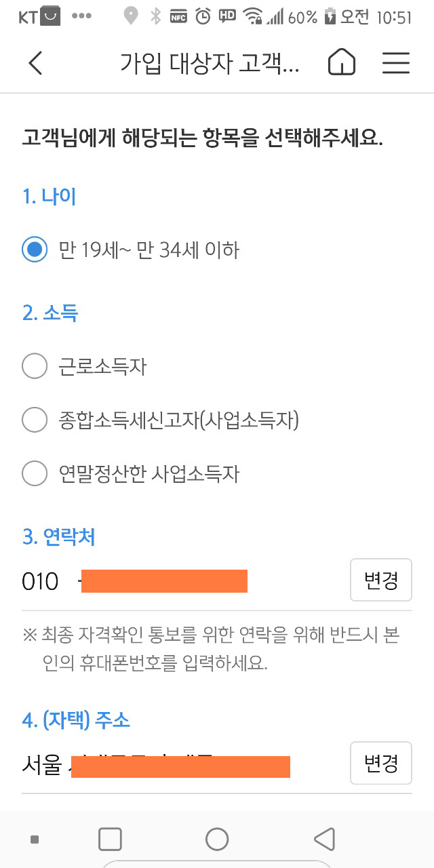Tap the Android recent apps square button
The width and height of the screenshot is (434, 868).
coord(110,839)
